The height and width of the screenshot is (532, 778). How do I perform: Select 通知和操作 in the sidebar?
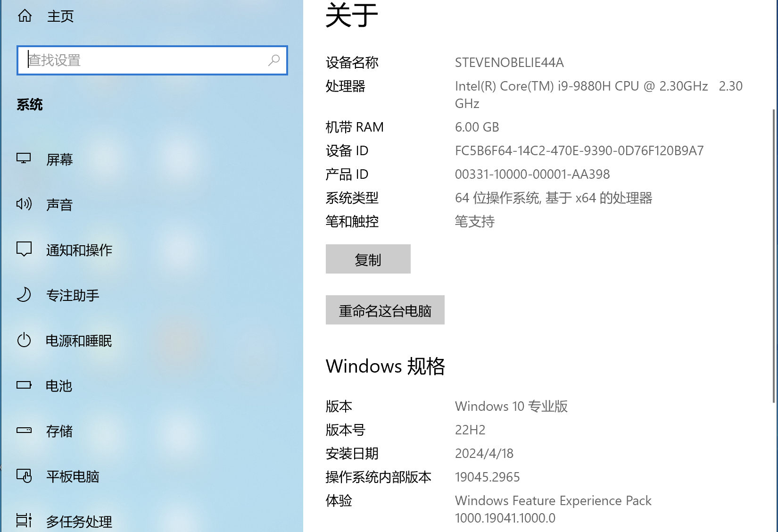tap(79, 250)
